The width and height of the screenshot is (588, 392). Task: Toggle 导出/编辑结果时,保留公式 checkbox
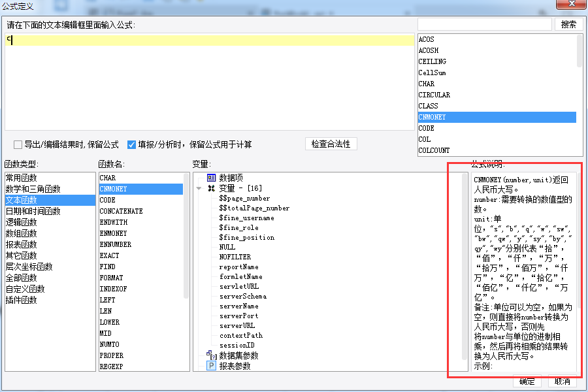(18, 144)
